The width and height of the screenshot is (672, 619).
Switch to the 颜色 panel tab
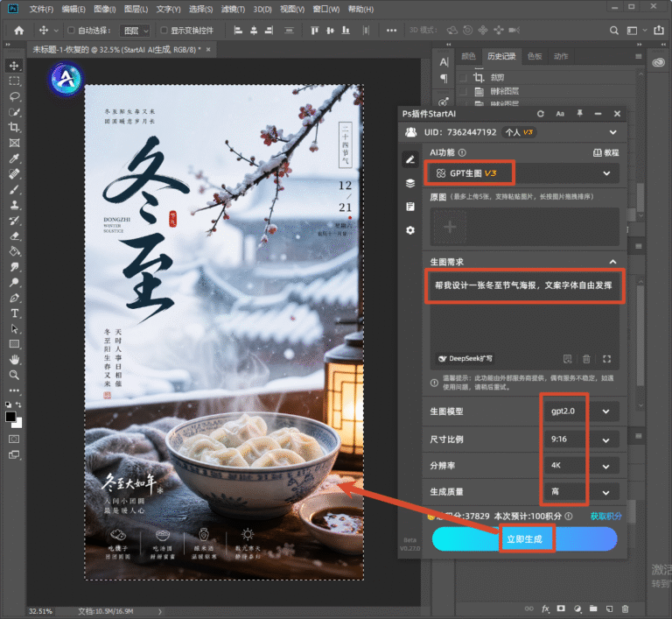point(468,57)
